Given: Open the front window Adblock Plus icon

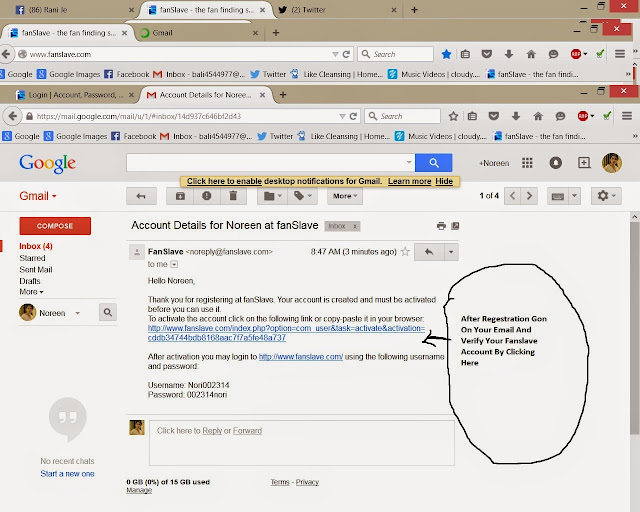Looking at the screenshot, I should 583,116.
